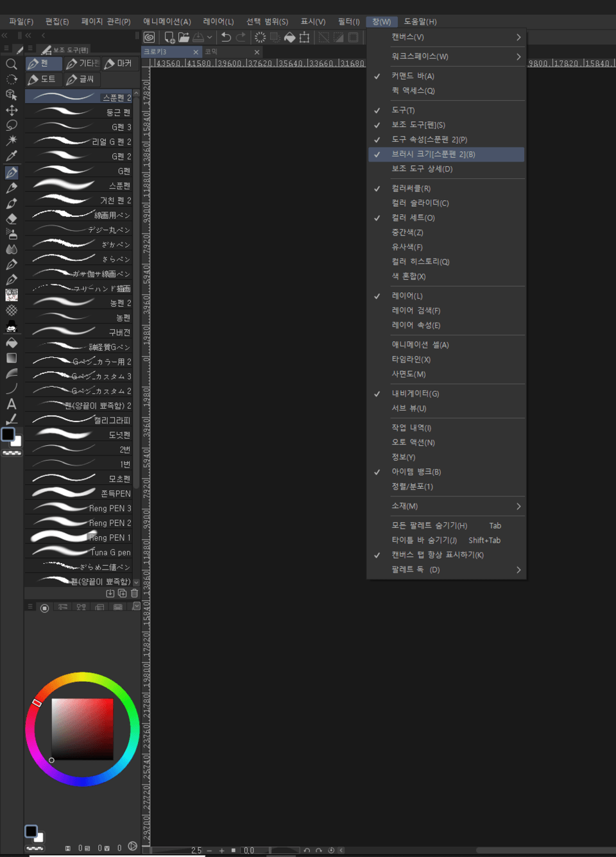Image resolution: width=616 pixels, height=857 pixels.
Task: Open Clip Studio via the top-left logo icon
Action: click(149, 37)
